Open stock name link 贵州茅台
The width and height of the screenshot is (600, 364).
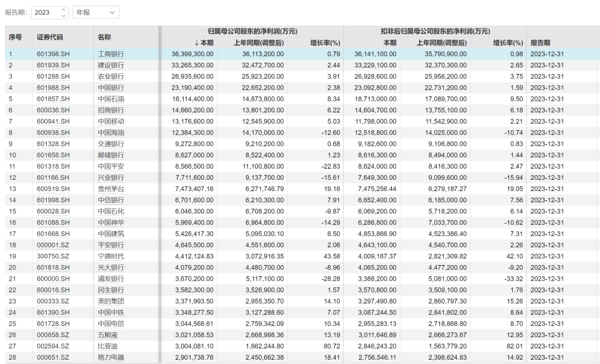pos(110,189)
